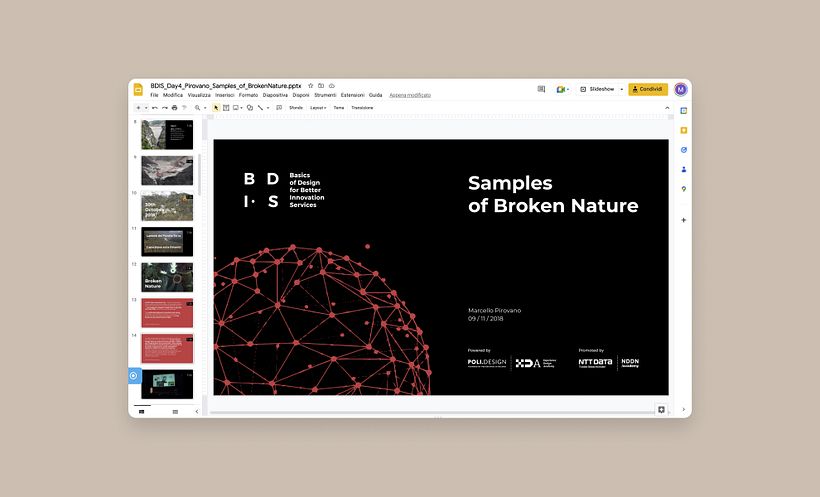Image resolution: width=820 pixels, height=497 pixels.
Task: Select slide 8 thumbnail
Action: pos(167,134)
